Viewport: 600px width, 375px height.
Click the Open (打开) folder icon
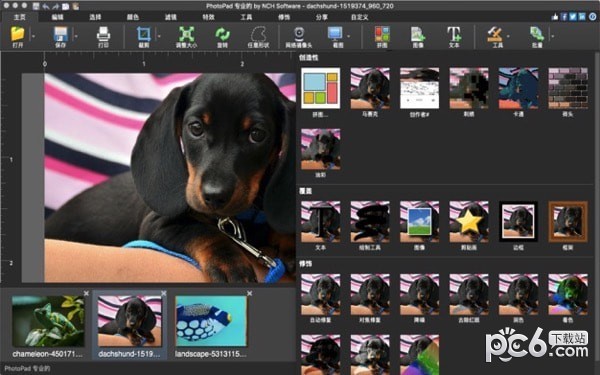[x=17, y=34]
